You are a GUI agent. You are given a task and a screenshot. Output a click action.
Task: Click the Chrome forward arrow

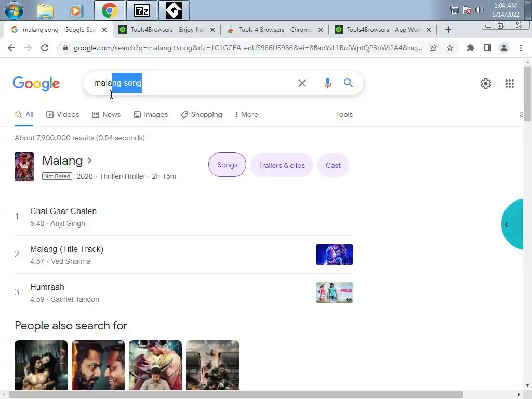[x=28, y=48]
